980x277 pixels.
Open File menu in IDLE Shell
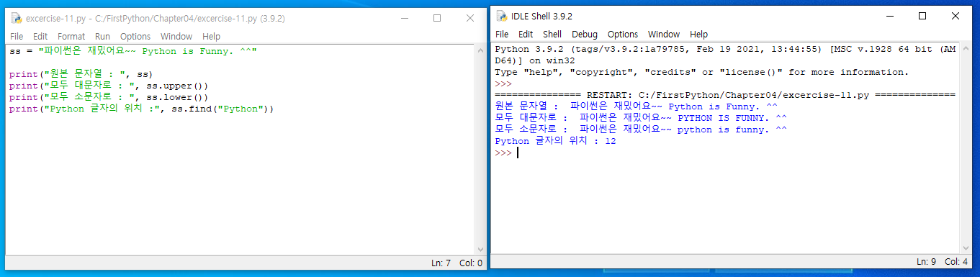coord(502,34)
